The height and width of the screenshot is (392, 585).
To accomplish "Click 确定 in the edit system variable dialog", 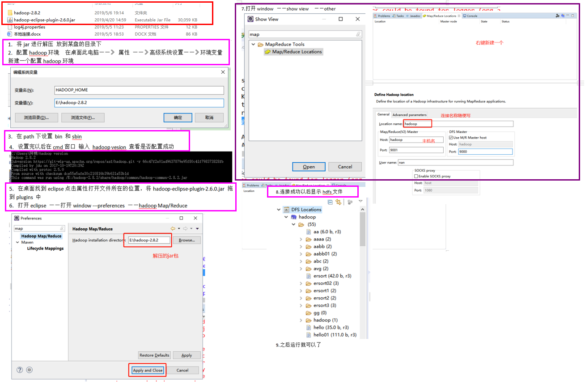I will pos(178,118).
